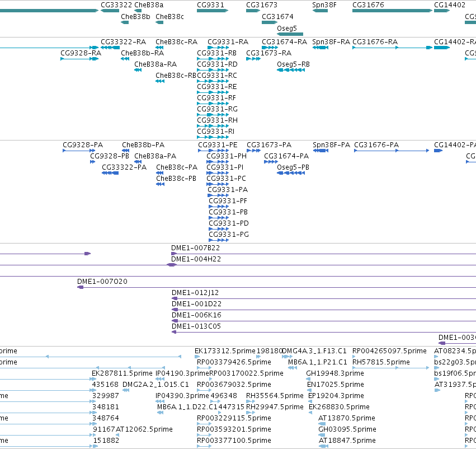Click the CG31673-RA transcript
The width and height of the screenshot is (476, 449).
pos(253,59)
